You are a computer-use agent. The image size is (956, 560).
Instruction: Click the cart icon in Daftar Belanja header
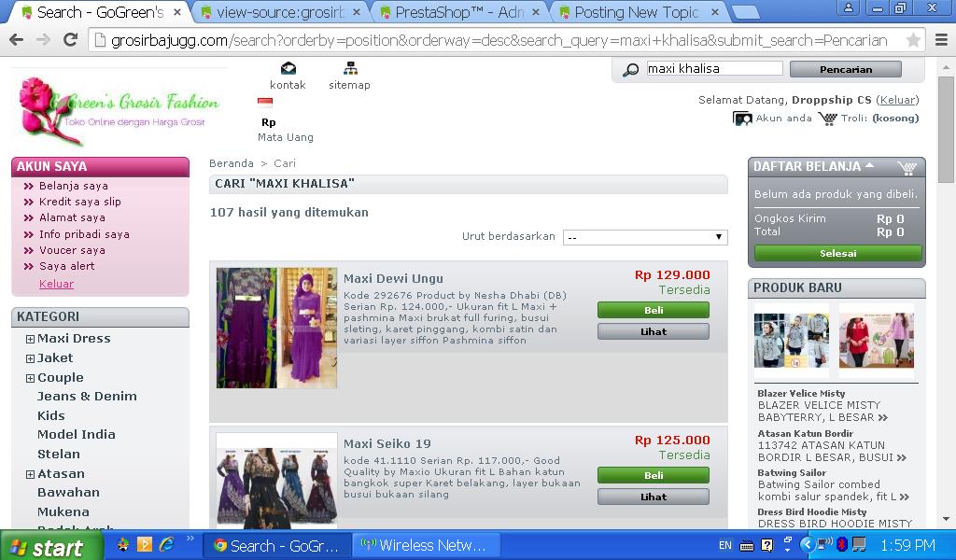[x=907, y=168]
